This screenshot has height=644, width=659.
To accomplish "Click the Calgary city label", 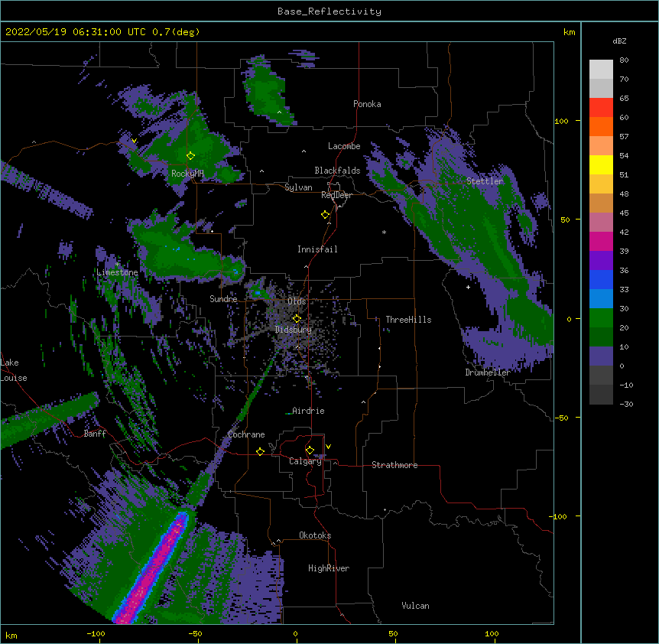I will [305, 461].
